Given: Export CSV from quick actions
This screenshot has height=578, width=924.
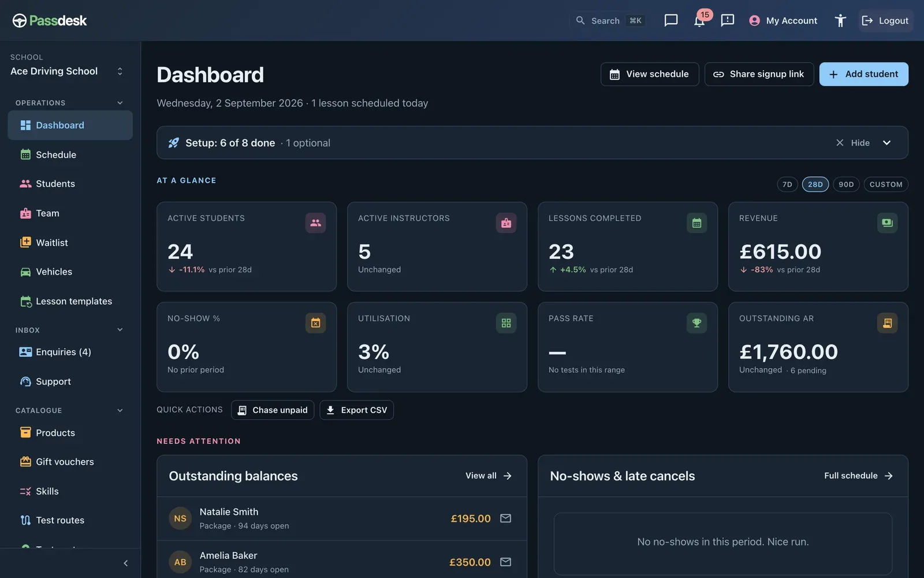Looking at the screenshot, I should pos(356,410).
